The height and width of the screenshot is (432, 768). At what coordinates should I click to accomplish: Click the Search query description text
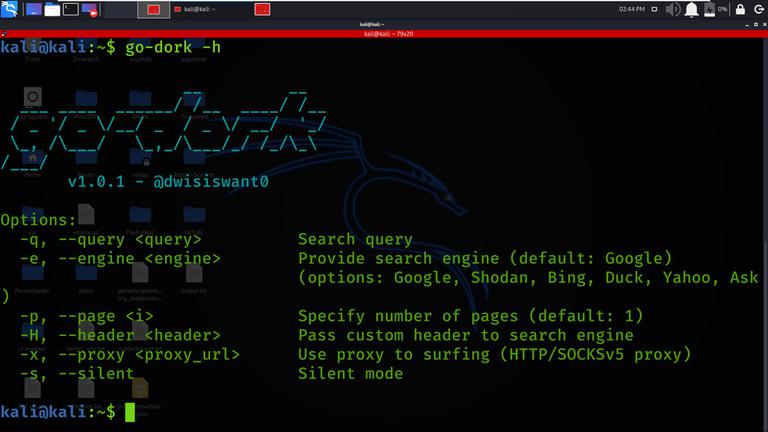355,240
